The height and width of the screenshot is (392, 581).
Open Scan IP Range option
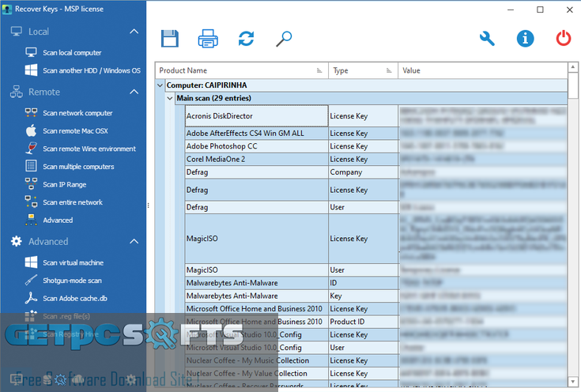coord(65,184)
